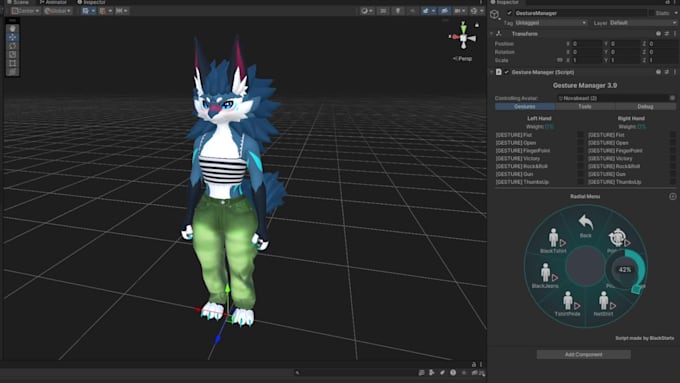
Task: Collapse the Gesture Manager (Script) component
Action: coord(492,72)
